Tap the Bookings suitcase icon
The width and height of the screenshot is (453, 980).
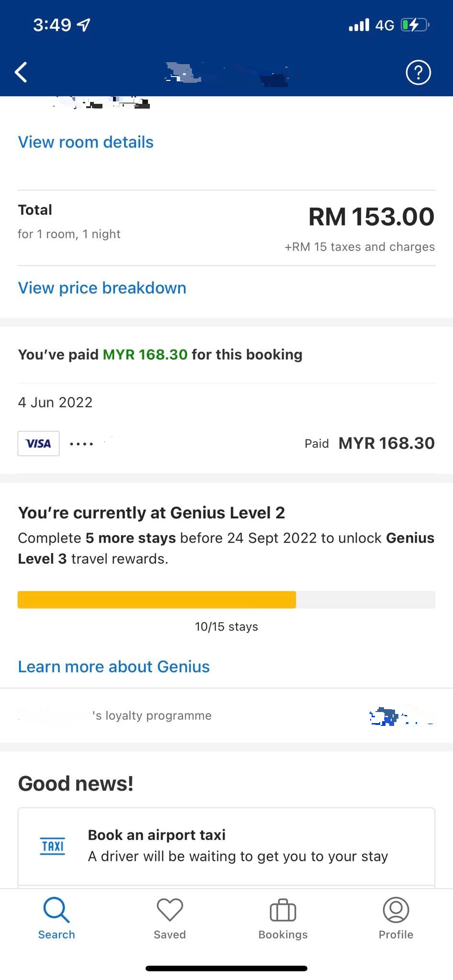click(283, 910)
